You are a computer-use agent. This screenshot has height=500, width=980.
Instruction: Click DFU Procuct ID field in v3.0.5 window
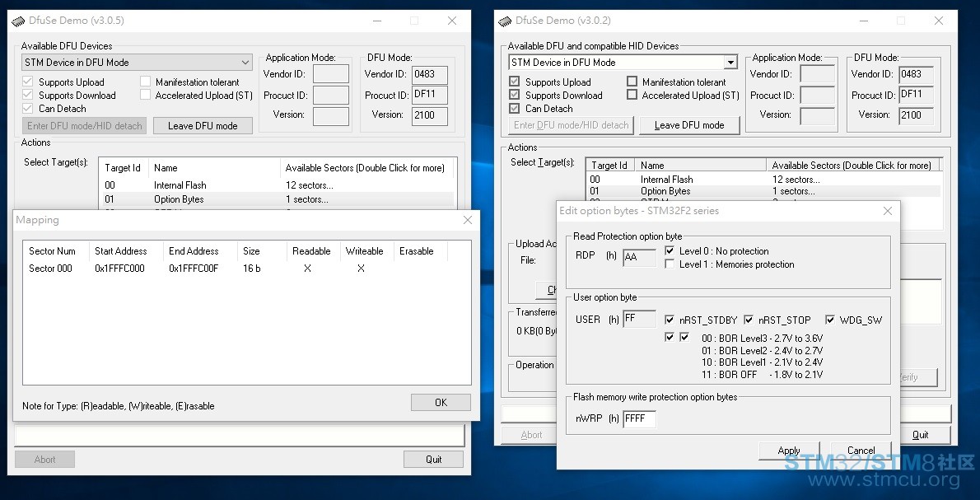point(430,95)
